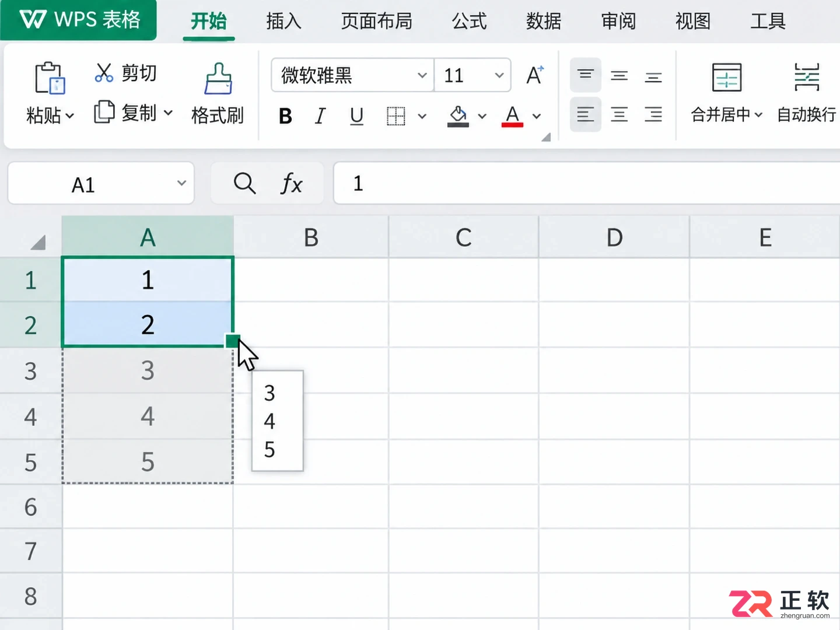Expand the Paste options arrow
Image resolution: width=840 pixels, height=630 pixels.
pos(70,116)
